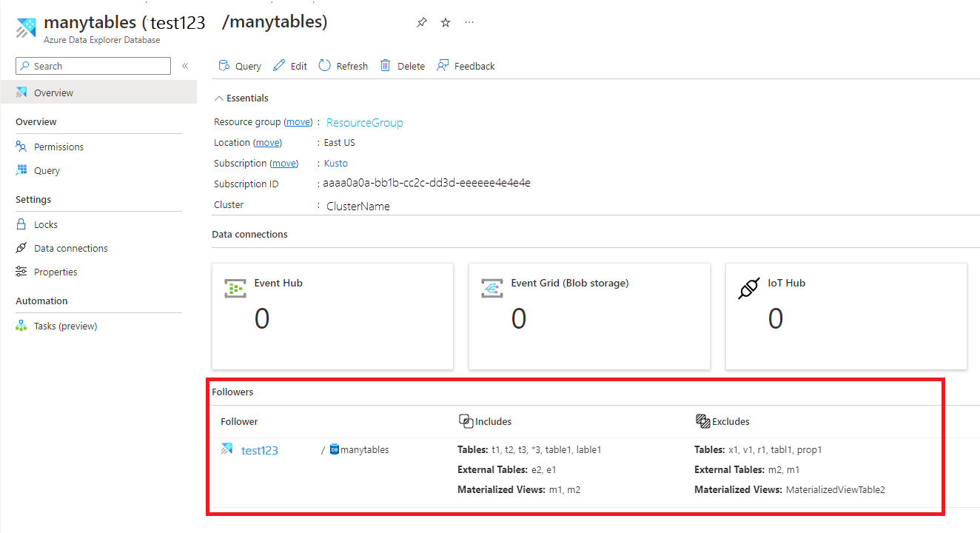Open the test123 follower cluster link
Viewport: 980px width, 533px height.
pyautogui.click(x=259, y=449)
